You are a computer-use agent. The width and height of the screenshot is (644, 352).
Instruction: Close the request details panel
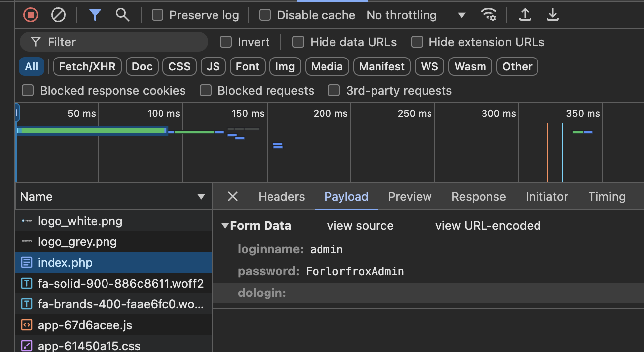pyautogui.click(x=232, y=197)
